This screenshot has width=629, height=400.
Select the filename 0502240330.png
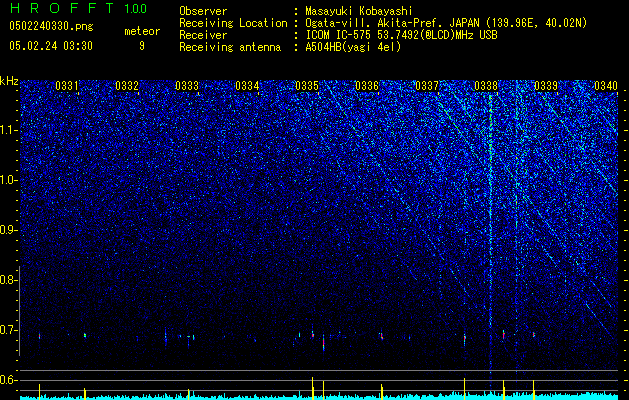[51, 27]
